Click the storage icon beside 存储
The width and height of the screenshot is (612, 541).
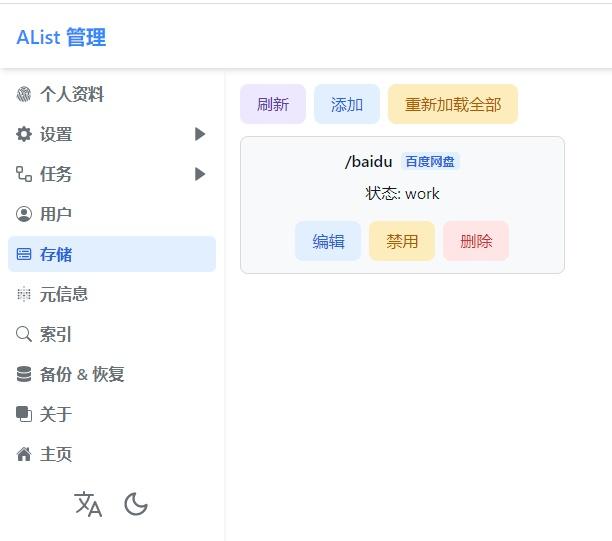24,254
